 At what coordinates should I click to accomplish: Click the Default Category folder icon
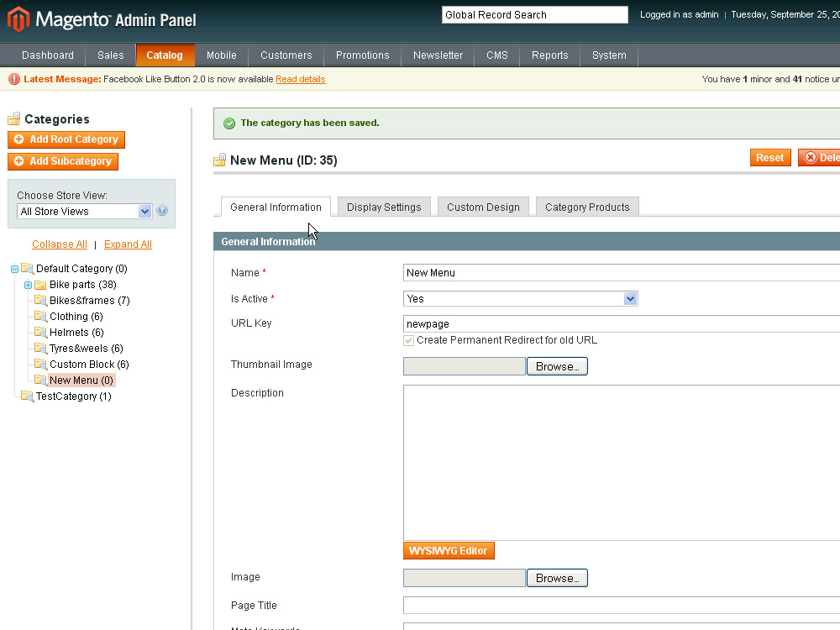click(27, 269)
